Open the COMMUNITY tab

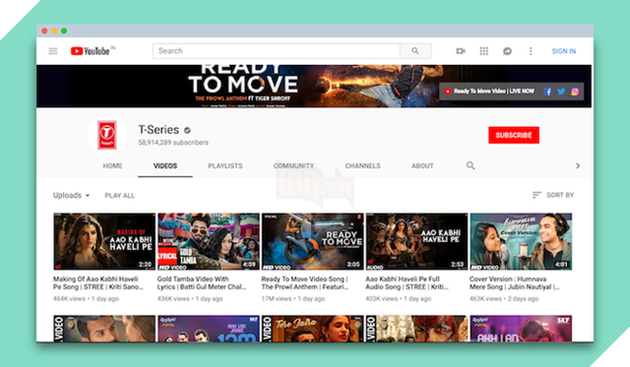[x=294, y=166]
